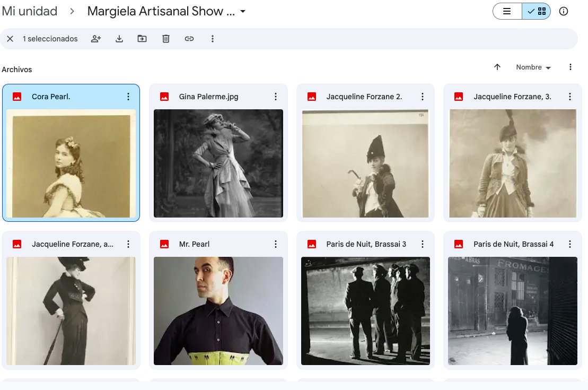
Task: Click the Jacqueline Forzane 2. file name
Action: [364, 97]
